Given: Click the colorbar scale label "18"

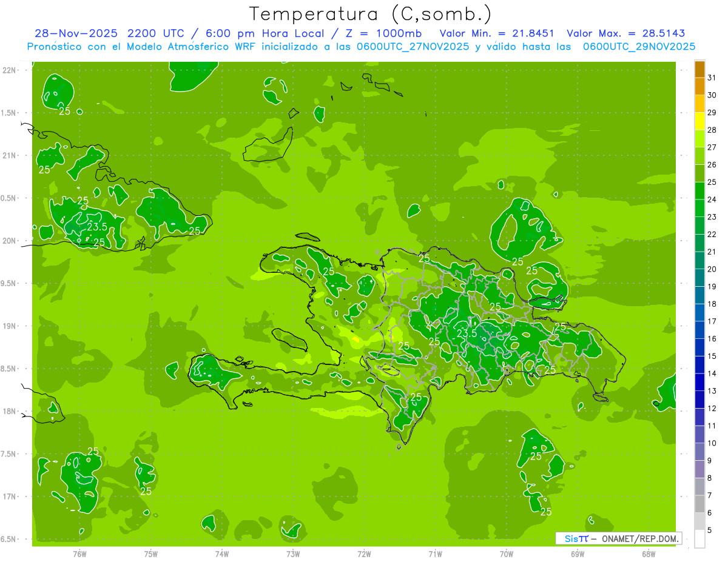Looking at the screenshot, I should click(712, 304).
